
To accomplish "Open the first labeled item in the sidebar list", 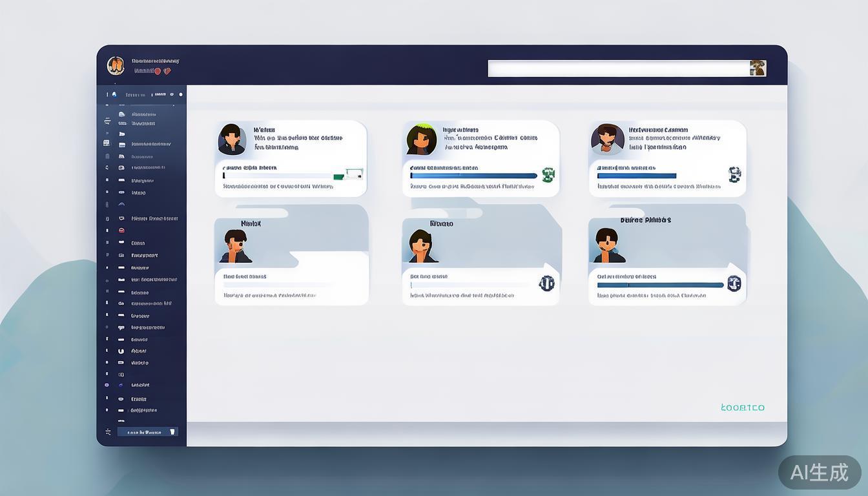I will pyautogui.click(x=143, y=114).
